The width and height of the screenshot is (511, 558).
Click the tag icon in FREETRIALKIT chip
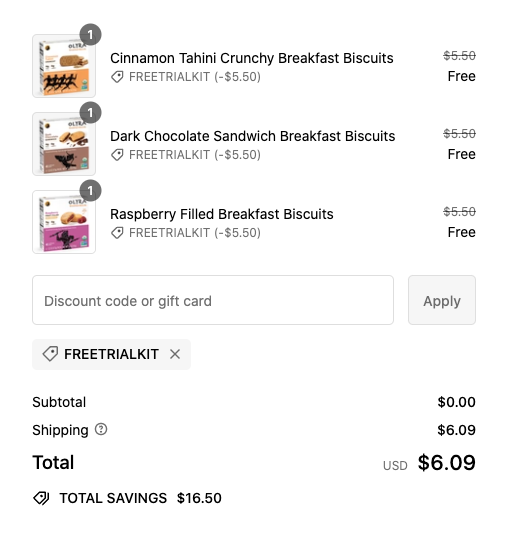pos(50,354)
